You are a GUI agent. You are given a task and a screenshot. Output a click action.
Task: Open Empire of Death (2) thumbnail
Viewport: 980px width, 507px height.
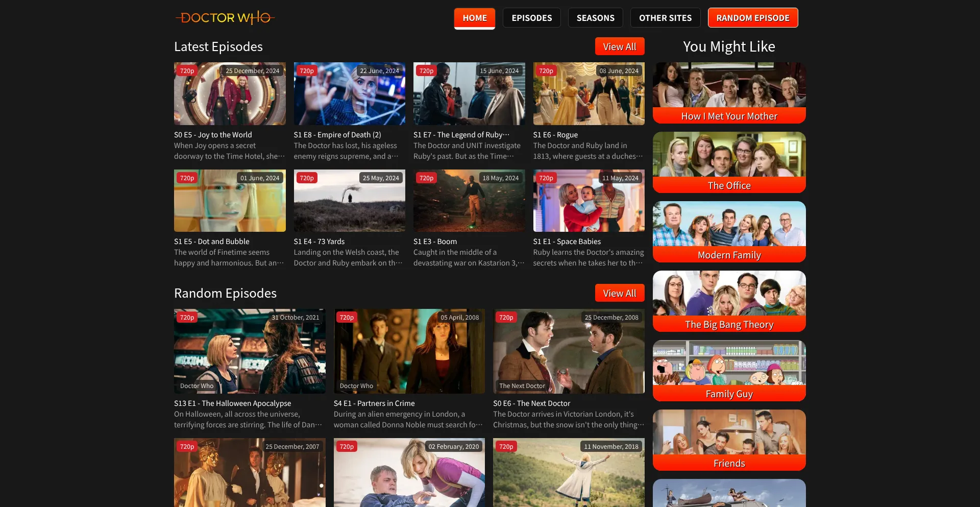pyautogui.click(x=350, y=93)
